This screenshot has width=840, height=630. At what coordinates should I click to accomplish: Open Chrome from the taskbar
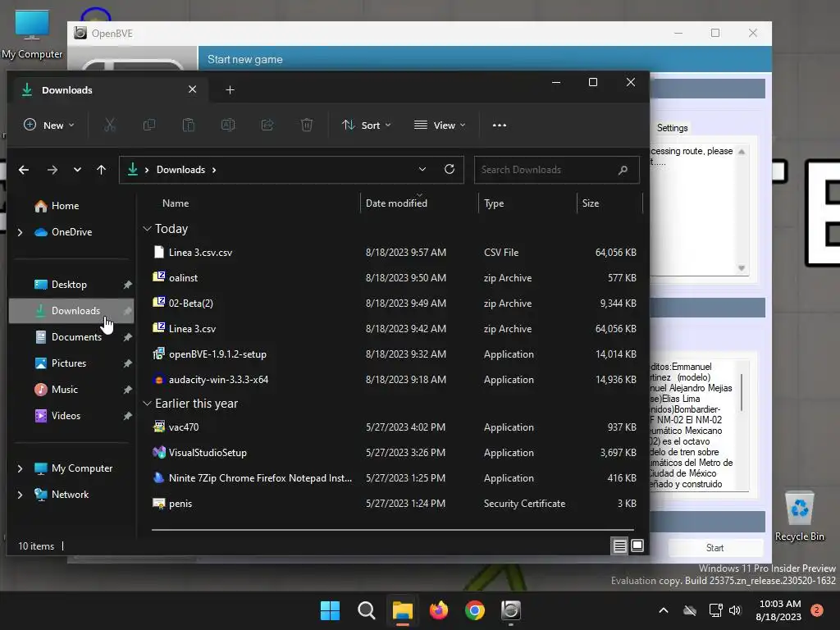point(475,610)
